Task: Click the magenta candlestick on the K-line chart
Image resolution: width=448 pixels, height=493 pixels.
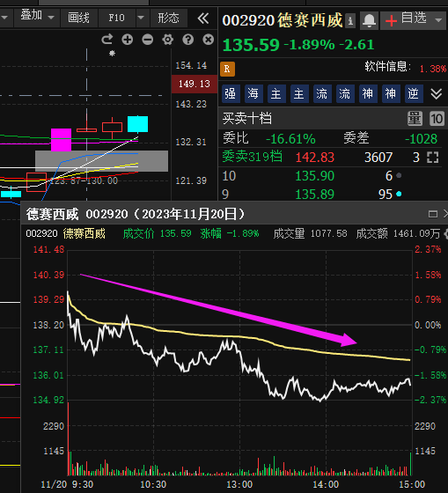Action: point(61,140)
